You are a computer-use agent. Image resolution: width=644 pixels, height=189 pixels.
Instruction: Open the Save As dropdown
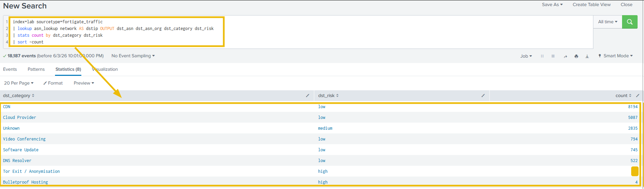click(x=552, y=5)
